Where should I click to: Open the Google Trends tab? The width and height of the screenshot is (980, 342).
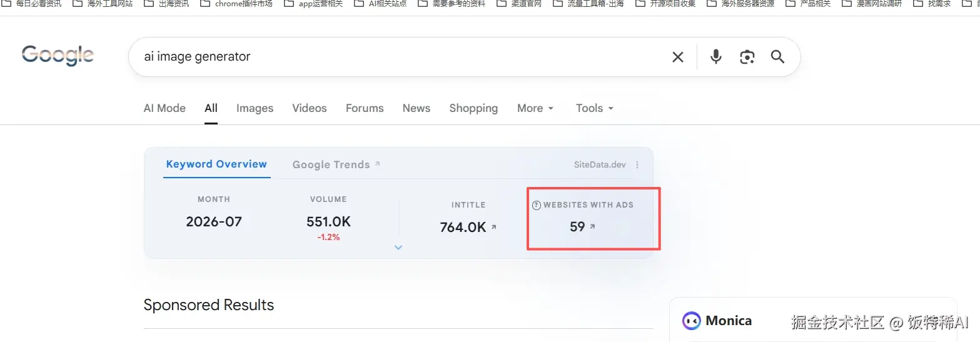[336, 164]
